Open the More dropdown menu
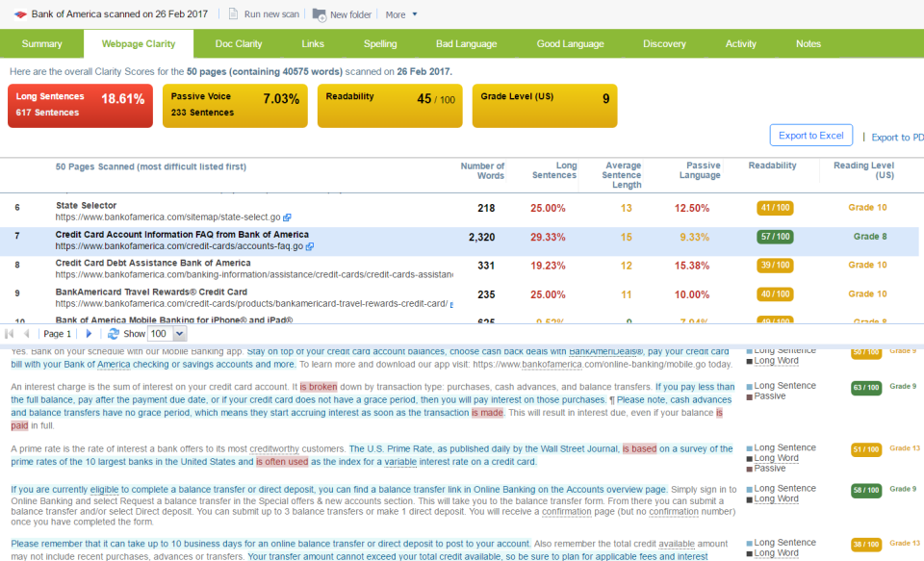Image resolution: width=924 pixels, height=561 pixels. pos(401,14)
